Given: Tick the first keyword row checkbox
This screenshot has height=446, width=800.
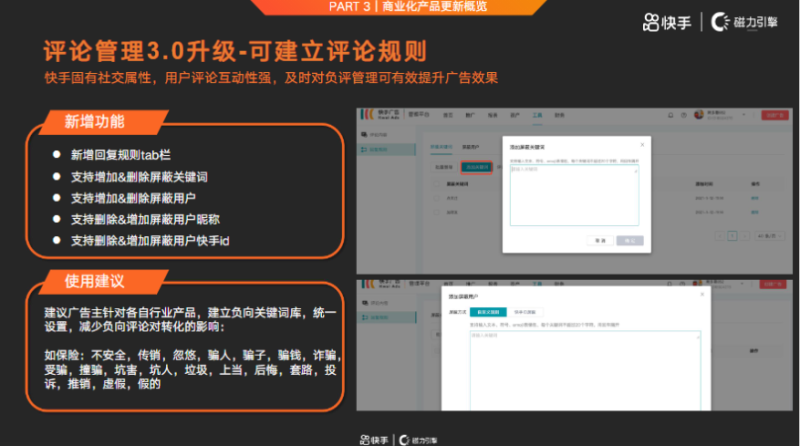Looking at the screenshot, I should (436, 198).
